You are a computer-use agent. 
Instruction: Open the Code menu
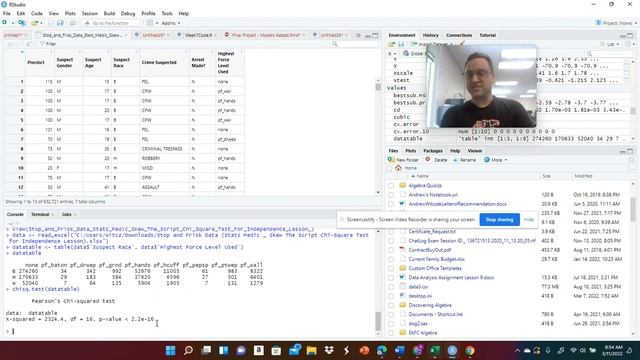pyautogui.click(x=37, y=13)
